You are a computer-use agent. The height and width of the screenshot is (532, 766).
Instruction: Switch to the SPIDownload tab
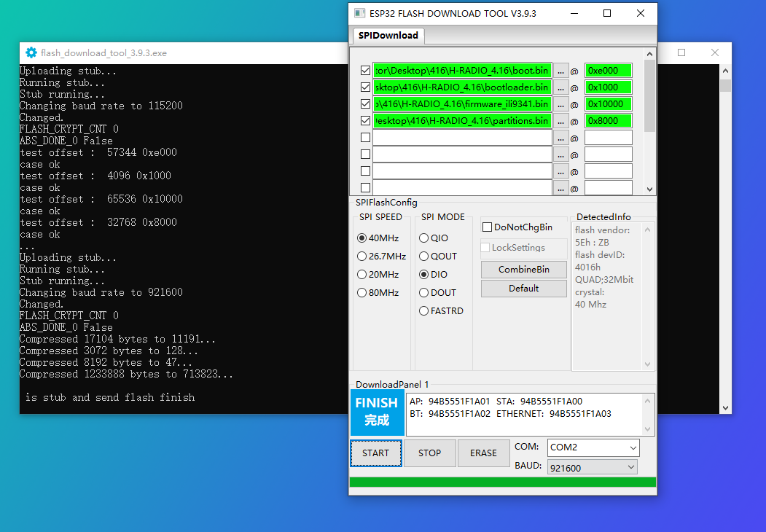click(x=388, y=35)
